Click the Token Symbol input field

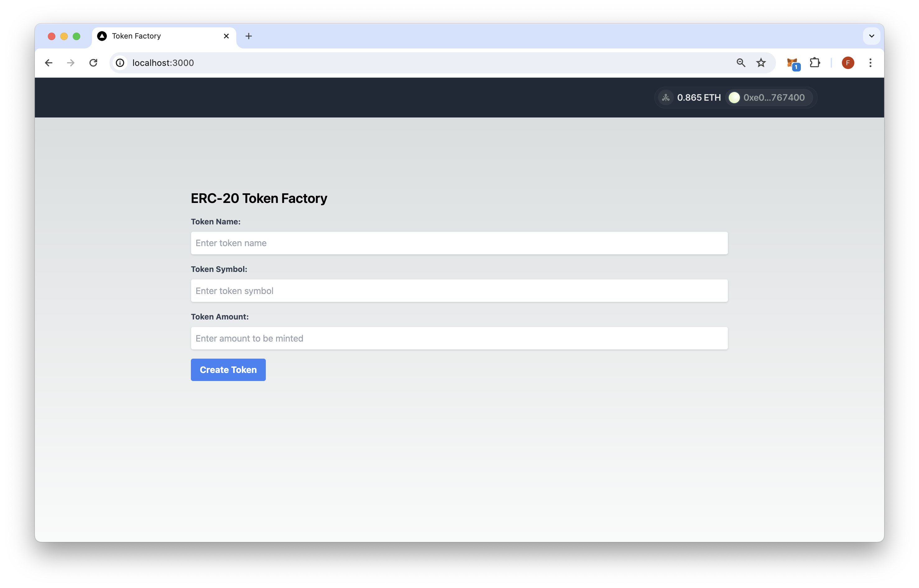click(x=459, y=291)
